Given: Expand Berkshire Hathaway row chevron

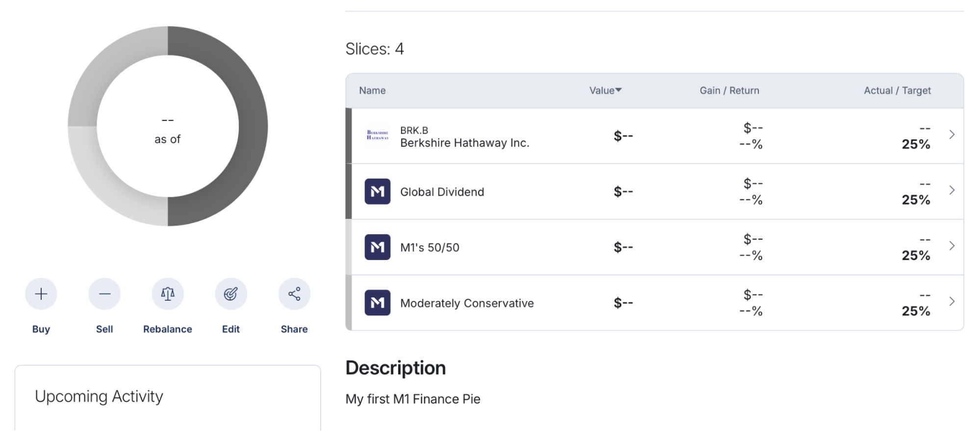Looking at the screenshot, I should [952, 135].
